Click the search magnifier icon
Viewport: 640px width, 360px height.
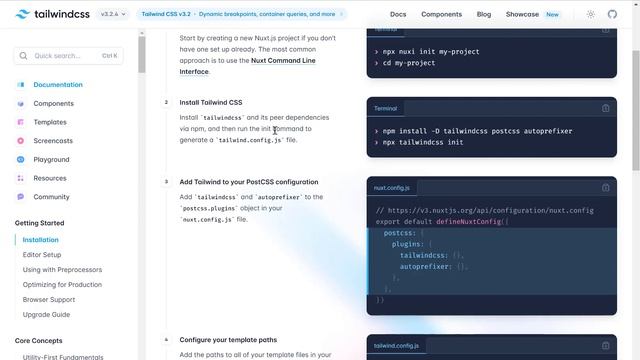coord(23,56)
